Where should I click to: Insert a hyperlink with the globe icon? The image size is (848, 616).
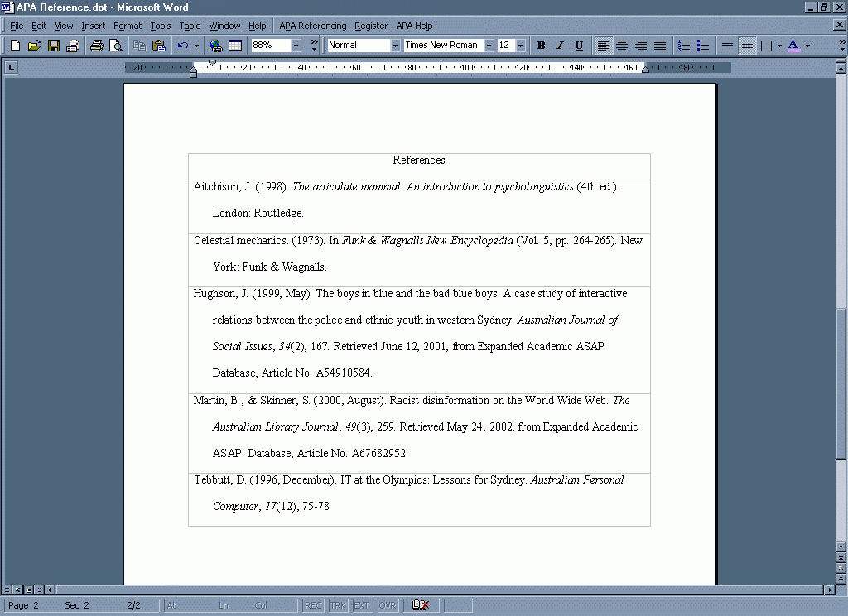click(216, 46)
